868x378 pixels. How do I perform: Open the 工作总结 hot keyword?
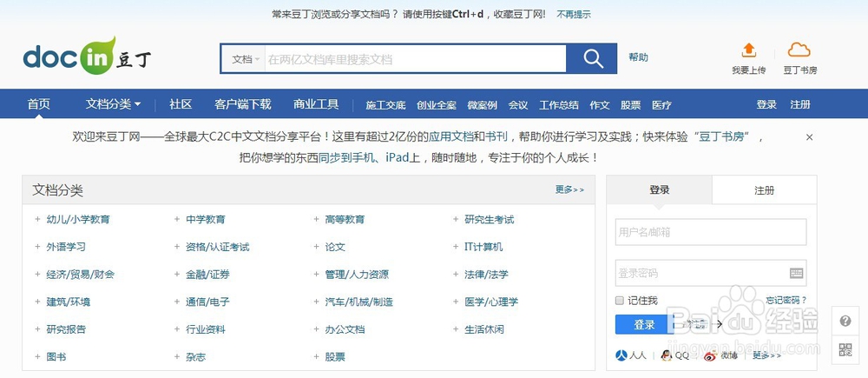click(559, 105)
